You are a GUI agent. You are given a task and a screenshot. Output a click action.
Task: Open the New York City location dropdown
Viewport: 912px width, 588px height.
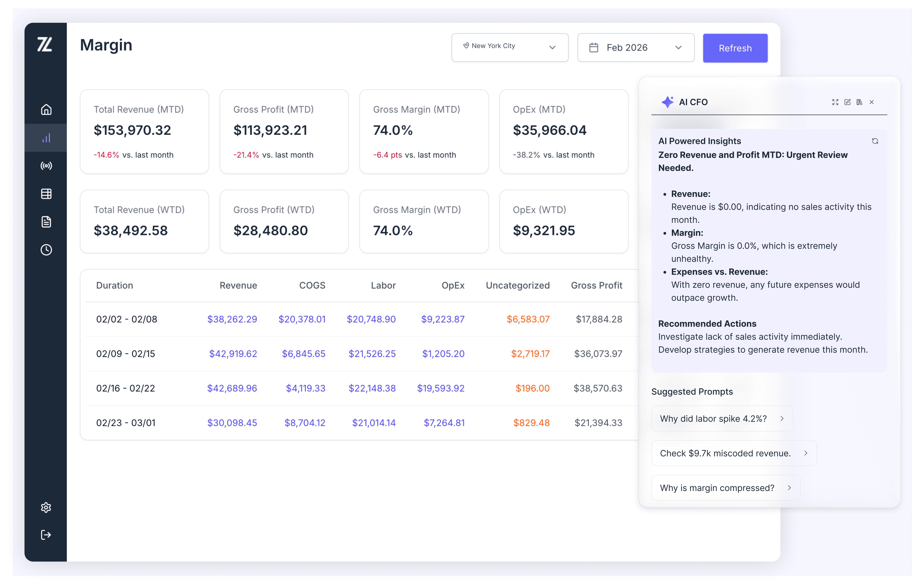coord(510,47)
